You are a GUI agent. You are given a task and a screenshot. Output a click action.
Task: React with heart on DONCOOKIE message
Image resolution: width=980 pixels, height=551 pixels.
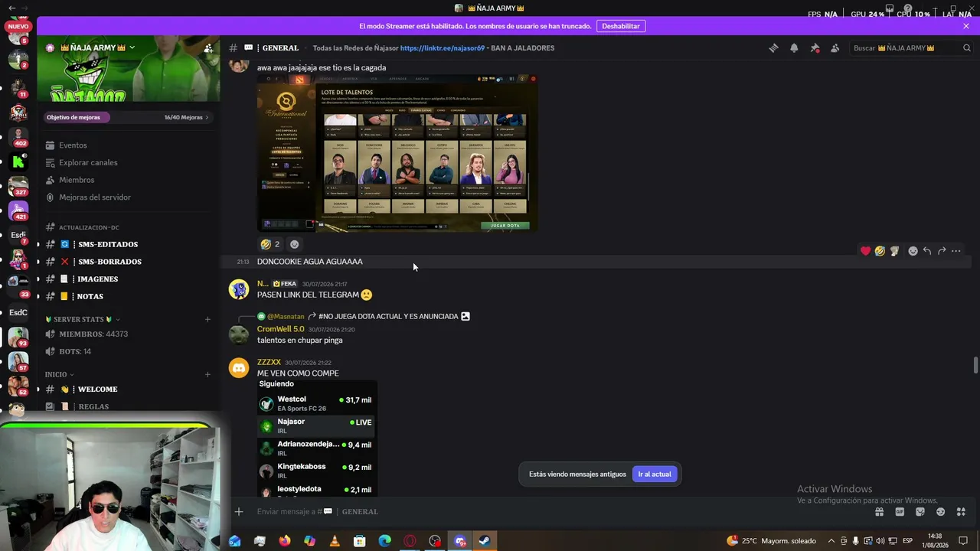click(x=866, y=251)
